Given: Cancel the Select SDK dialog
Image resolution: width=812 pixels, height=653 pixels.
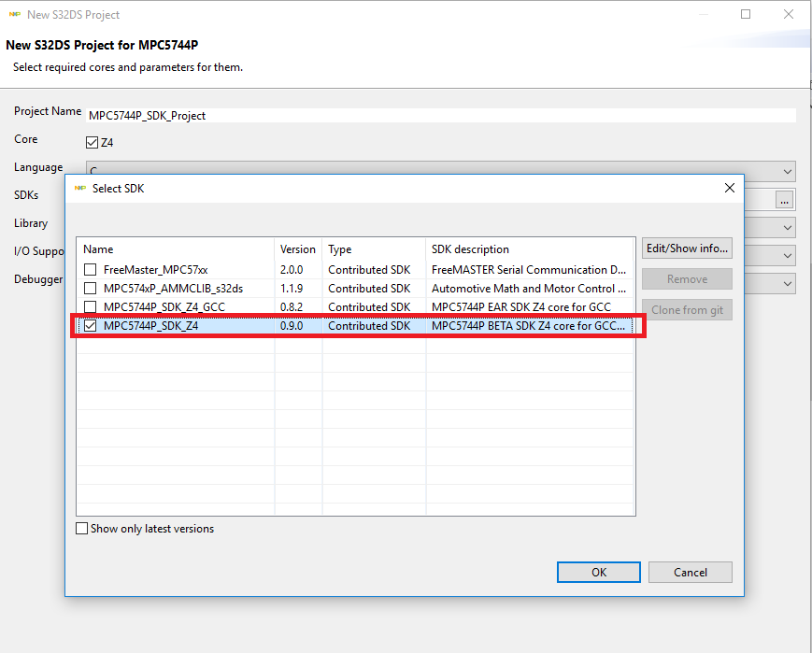Looking at the screenshot, I should click(x=690, y=573).
